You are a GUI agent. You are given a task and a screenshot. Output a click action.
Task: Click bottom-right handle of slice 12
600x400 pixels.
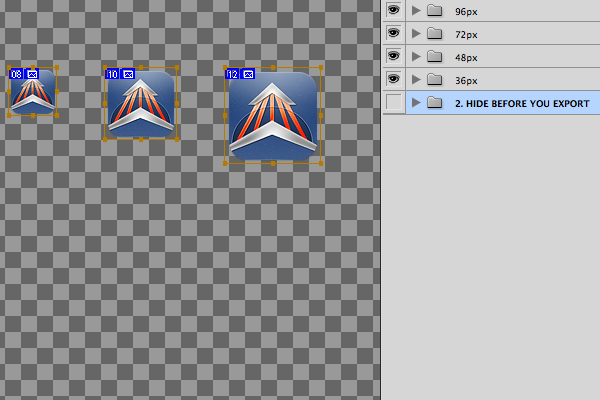tap(321, 163)
